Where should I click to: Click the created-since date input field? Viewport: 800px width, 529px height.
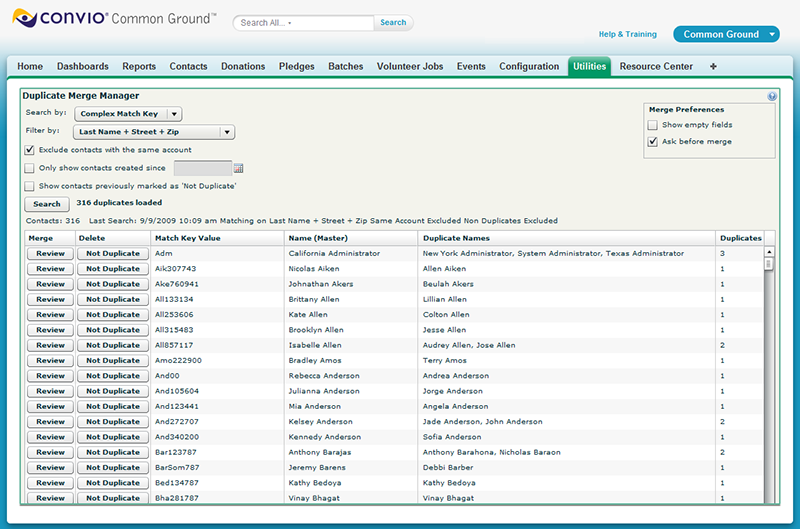202,168
